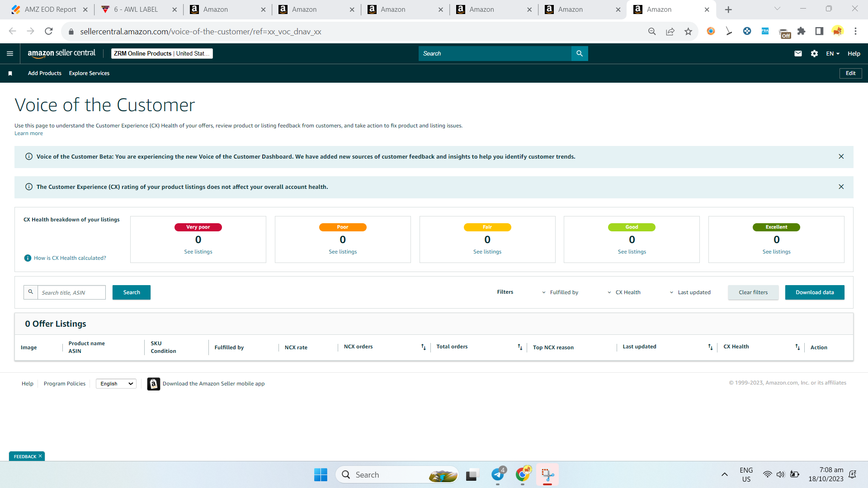The height and width of the screenshot is (488, 868).
Task: Dismiss the Voice of the Customer Beta banner
Action: (x=841, y=156)
